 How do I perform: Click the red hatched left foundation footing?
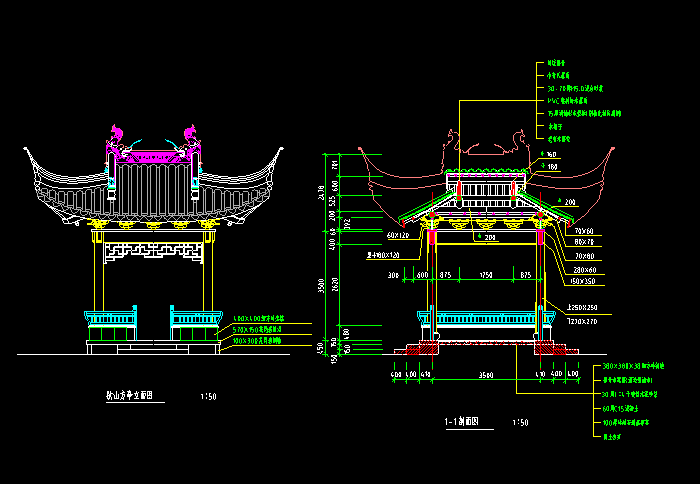[418, 351]
